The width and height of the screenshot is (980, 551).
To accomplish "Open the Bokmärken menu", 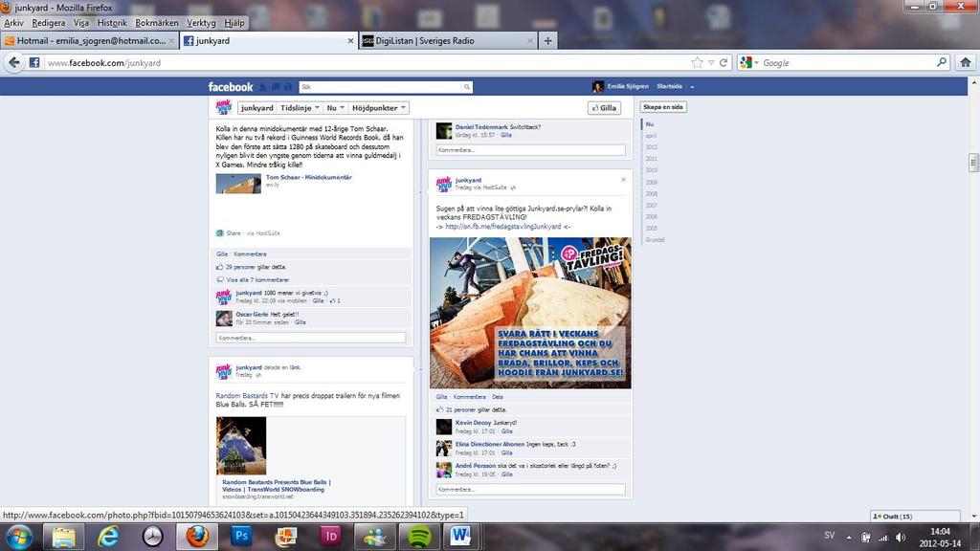I will click(157, 23).
